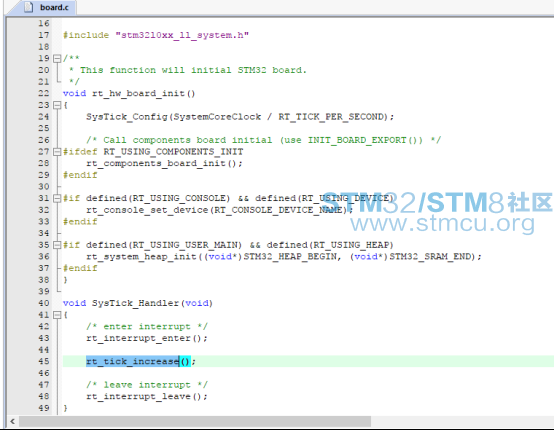Click the horizontal scrollbar left arrow
This screenshot has width=554, height=430.
click(12, 421)
